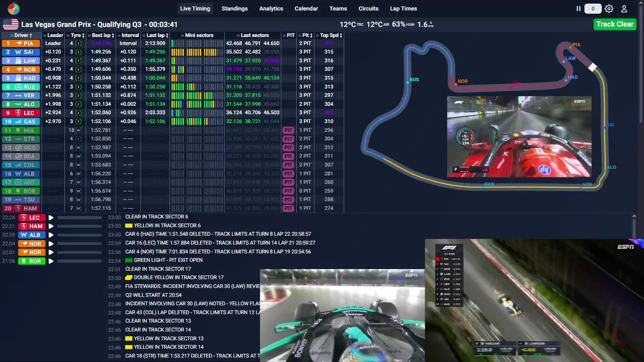Click the delay counter field showing 0
The width and height of the screenshot is (644, 362).
pyautogui.click(x=593, y=9)
